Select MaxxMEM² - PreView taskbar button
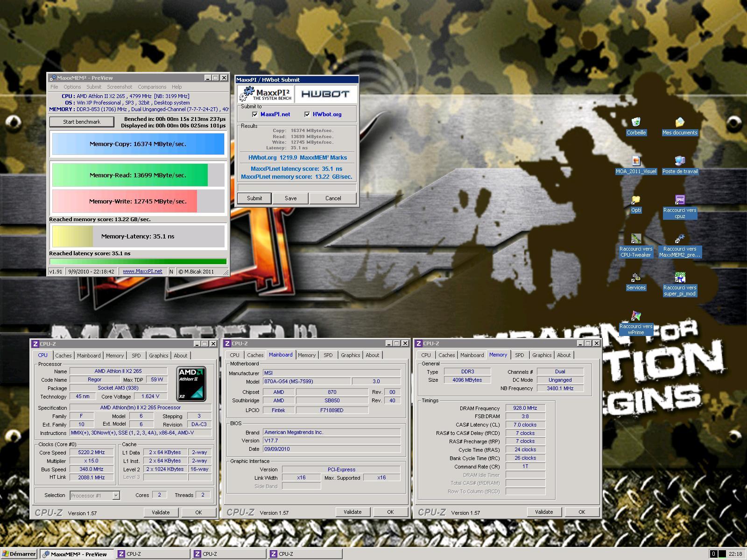The image size is (747, 560). point(78,554)
